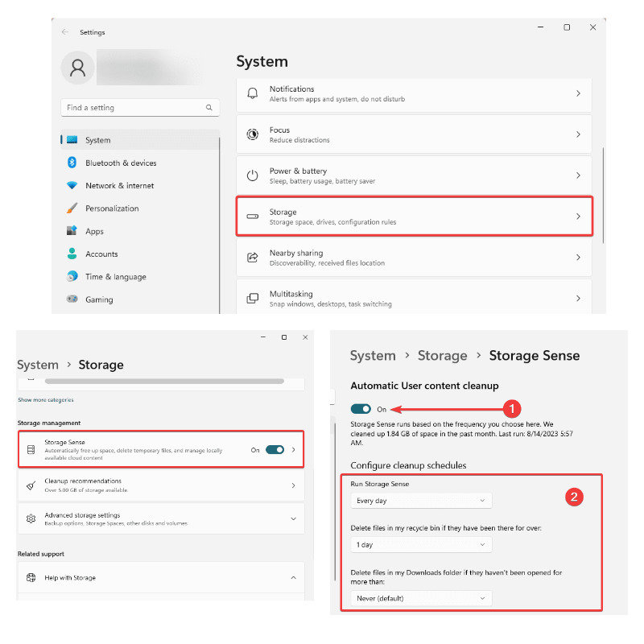The image size is (644, 644).
Task: Click the Notifications bell icon
Action: [x=253, y=94]
